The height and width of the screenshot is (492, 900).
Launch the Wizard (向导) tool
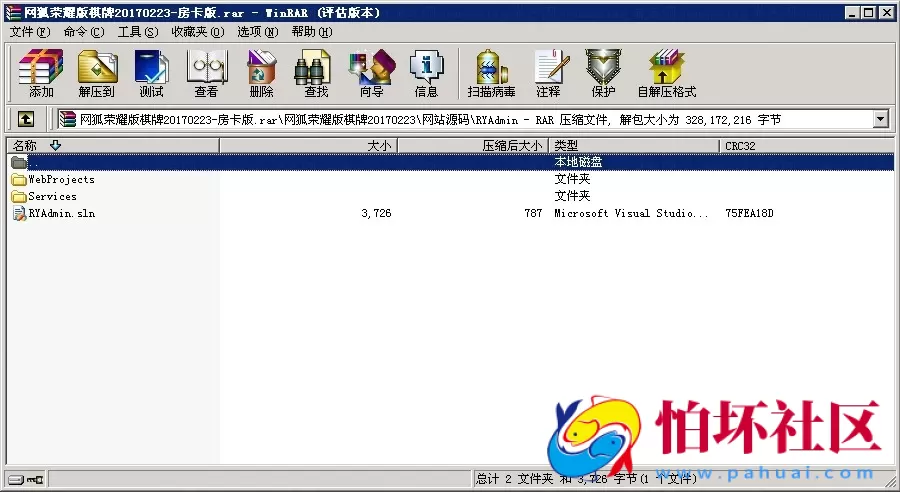[x=371, y=73]
